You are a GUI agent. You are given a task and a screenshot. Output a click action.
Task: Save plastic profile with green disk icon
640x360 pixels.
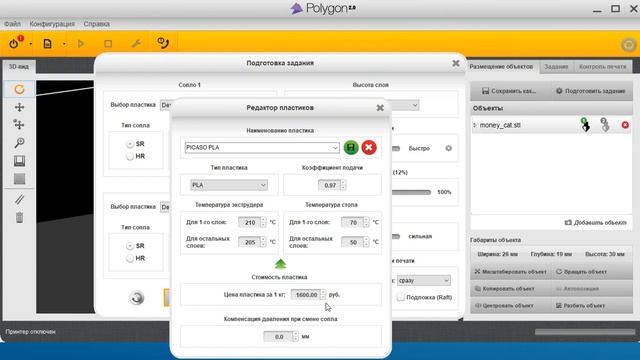pyautogui.click(x=351, y=147)
